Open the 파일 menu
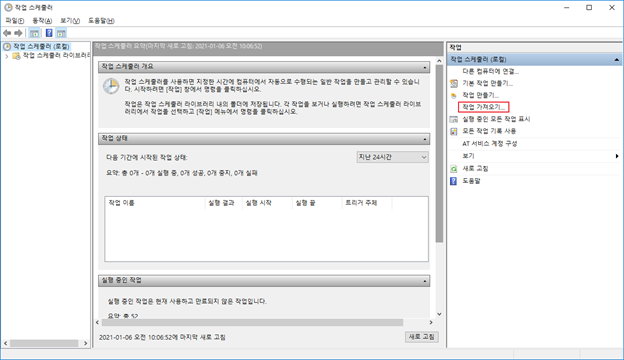The image size is (624, 360). click(x=14, y=21)
